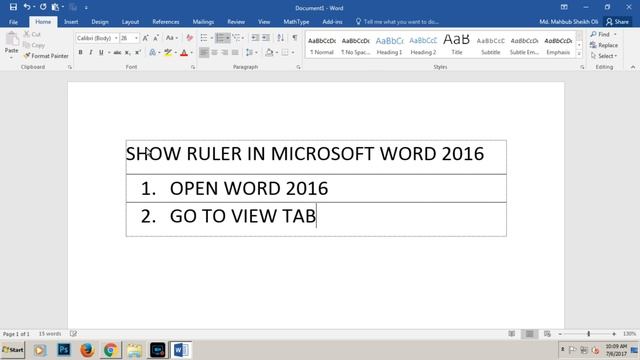Open the File tab
This screenshot has height=360, width=640.
[x=13, y=22]
